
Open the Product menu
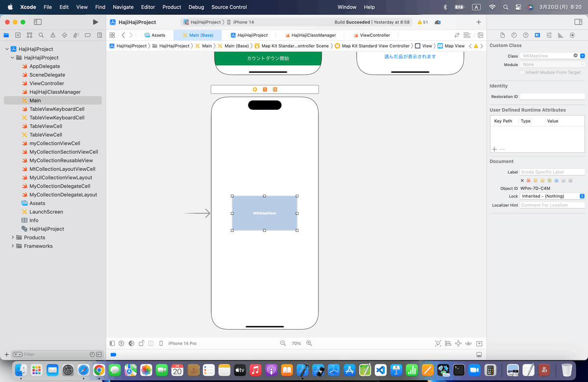[171, 7]
